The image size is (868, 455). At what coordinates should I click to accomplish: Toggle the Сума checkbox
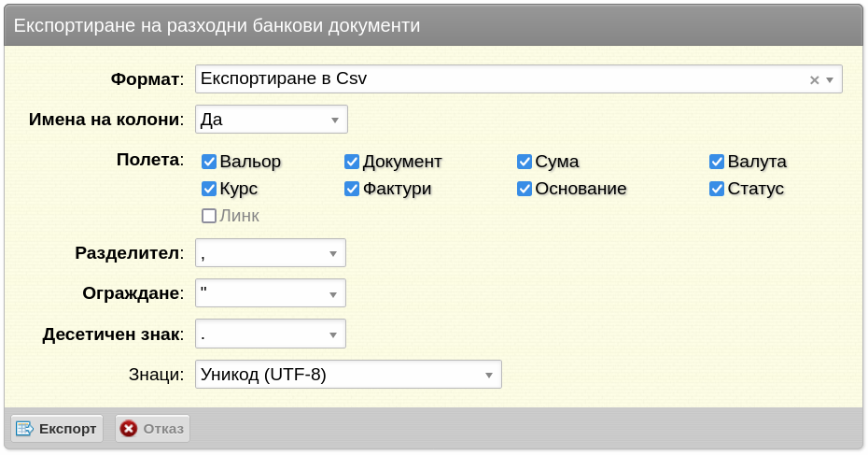525,162
